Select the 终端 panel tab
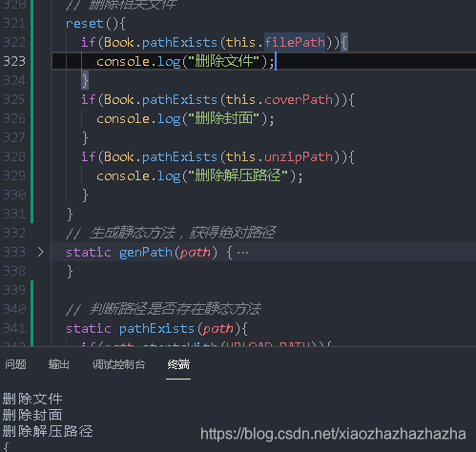The width and height of the screenshot is (476, 452). coord(178,364)
